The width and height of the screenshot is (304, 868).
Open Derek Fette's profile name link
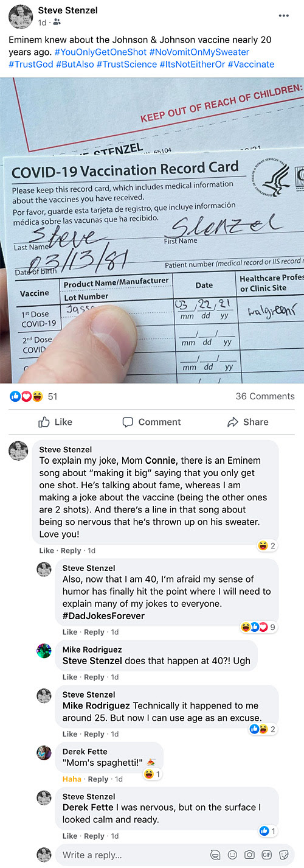(85, 751)
